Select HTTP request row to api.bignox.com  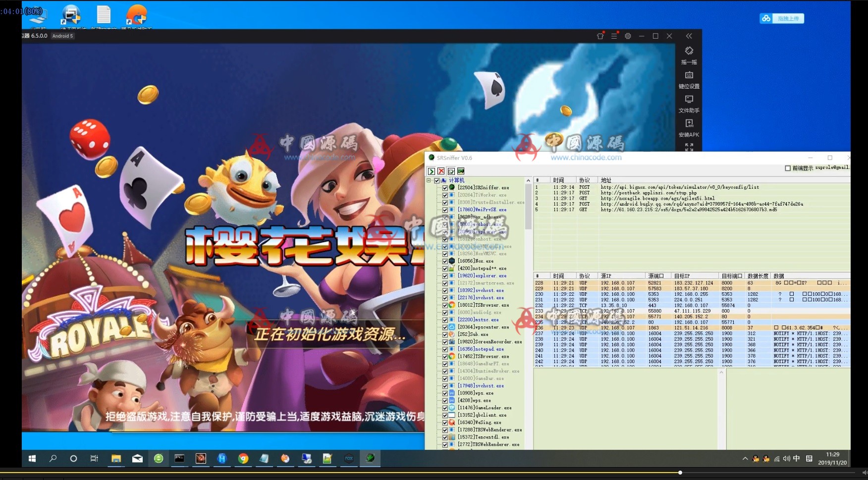[692, 187]
